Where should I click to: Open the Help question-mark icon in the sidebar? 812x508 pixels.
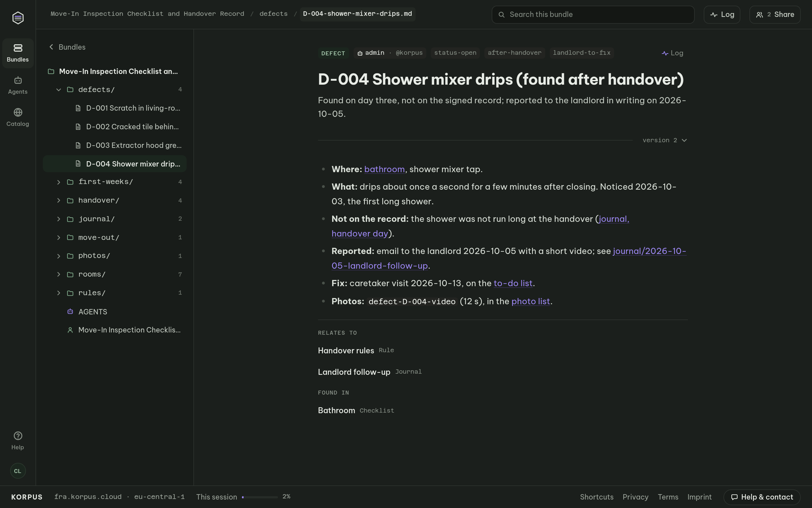(18, 436)
